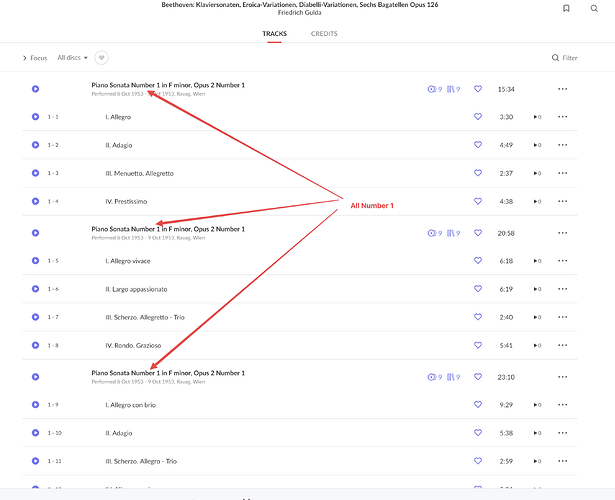Play track 1-1 I. Allegro
Image resolution: width=615 pixels, height=500 pixels.
pos(35,117)
